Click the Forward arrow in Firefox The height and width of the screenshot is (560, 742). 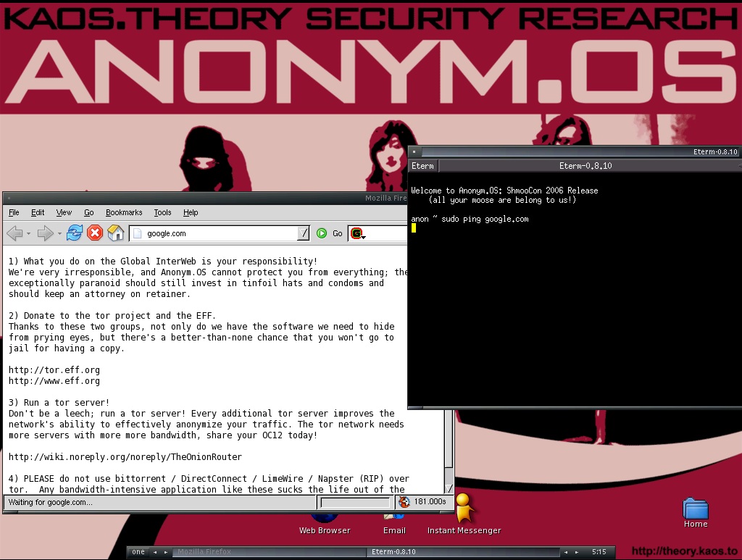coord(44,233)
